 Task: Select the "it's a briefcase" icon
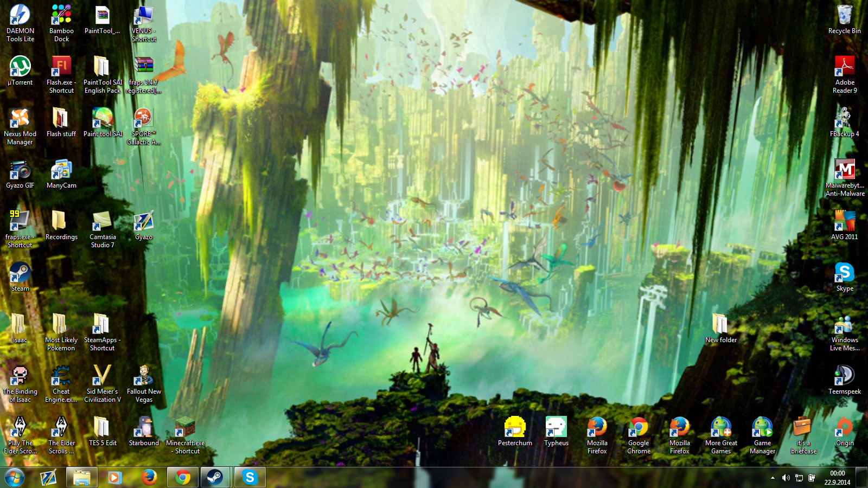coord(803,436)
